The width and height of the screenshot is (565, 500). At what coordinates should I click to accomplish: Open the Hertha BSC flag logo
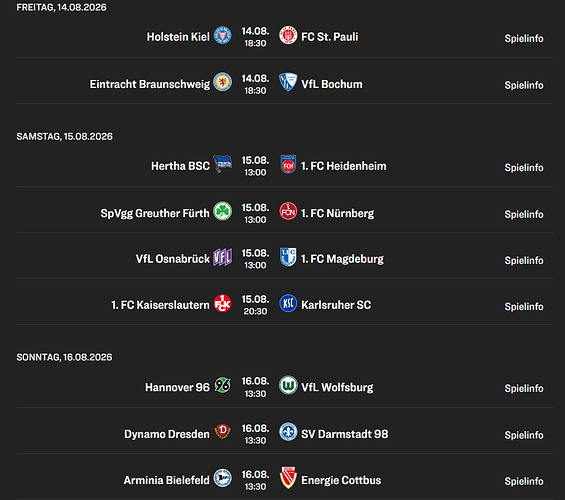tap(222, 164)
